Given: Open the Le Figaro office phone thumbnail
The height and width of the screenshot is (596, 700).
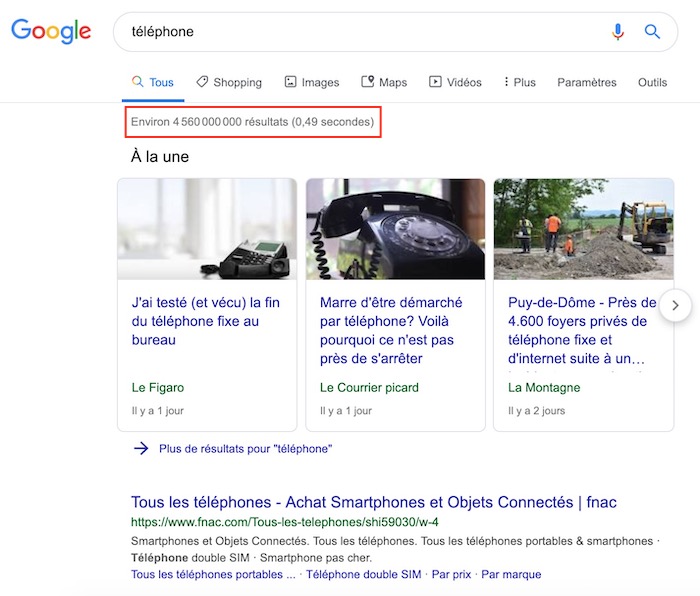Looking at the screenshot, I should click(x=207, y=229).
